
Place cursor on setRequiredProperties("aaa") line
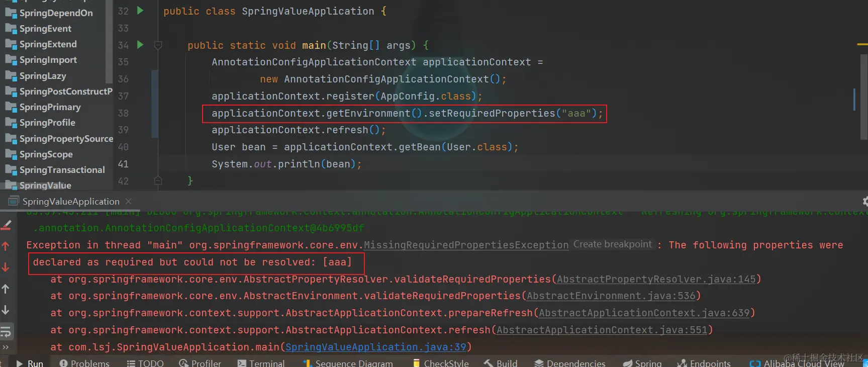(407, 113)
